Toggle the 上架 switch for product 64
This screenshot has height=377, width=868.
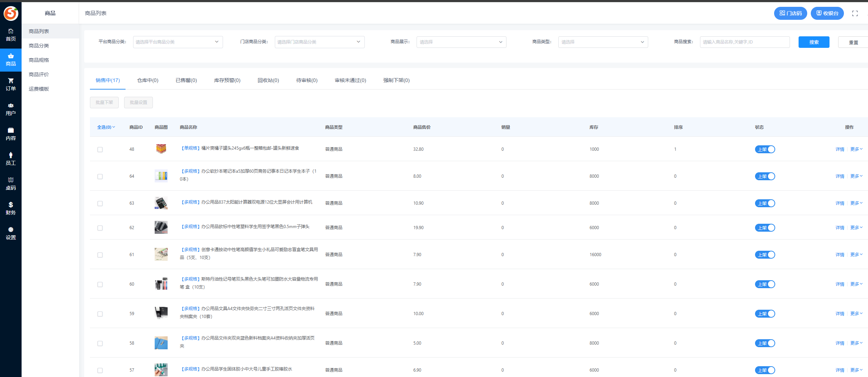[x=765, y=176]
